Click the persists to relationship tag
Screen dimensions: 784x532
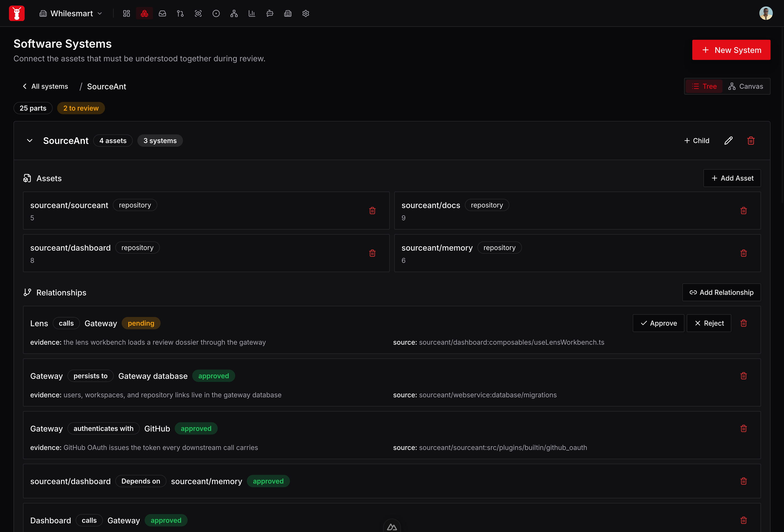pyautogui.click(x=90, y=376)
